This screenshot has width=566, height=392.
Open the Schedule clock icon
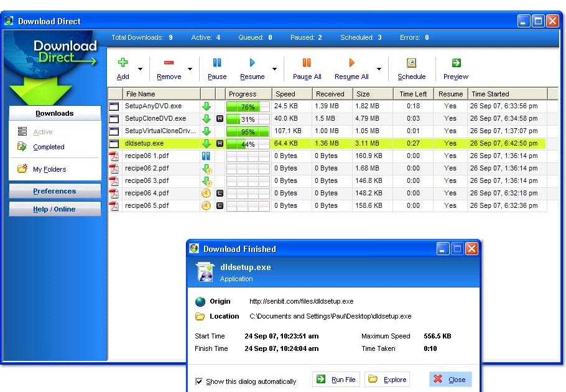pos(412,63)
